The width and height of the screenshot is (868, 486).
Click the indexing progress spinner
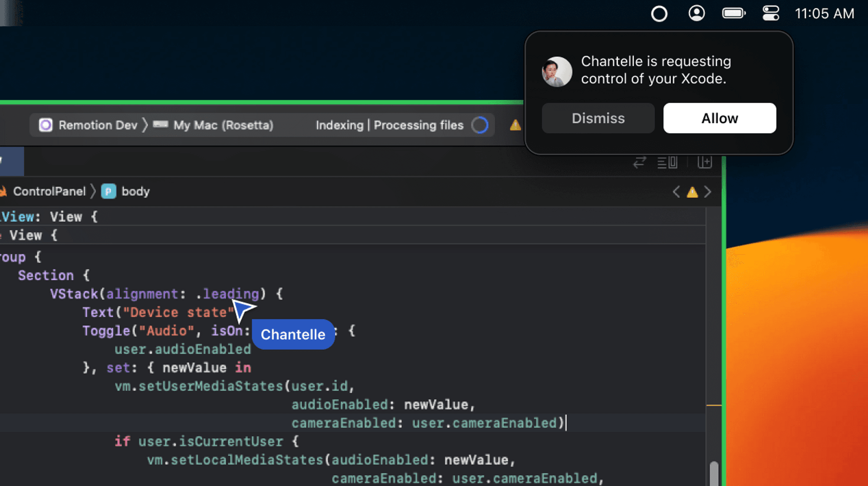[x=480, y=125]
